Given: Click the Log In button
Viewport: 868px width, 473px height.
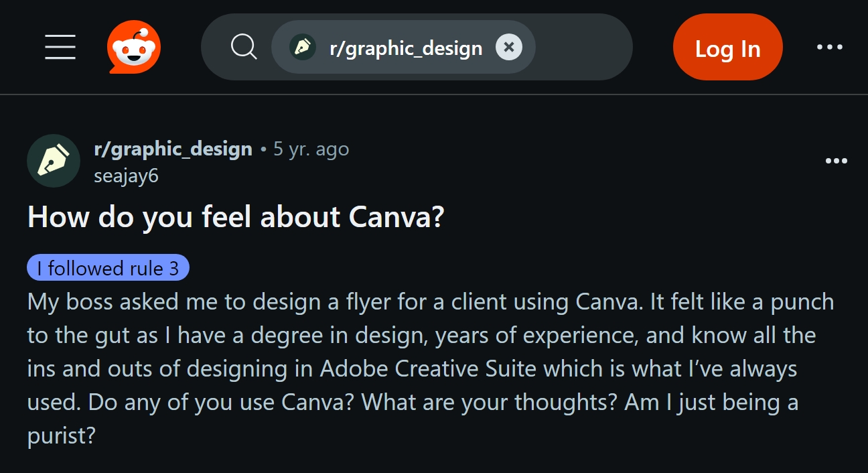Looking at the screenshot, I should coord(727,48).
